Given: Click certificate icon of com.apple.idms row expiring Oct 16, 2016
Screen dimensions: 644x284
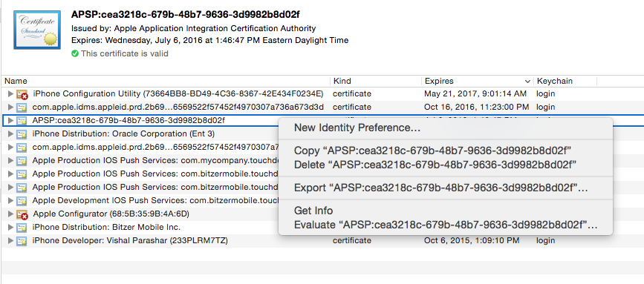Looking at the screenshot, I should click(22, 108).
